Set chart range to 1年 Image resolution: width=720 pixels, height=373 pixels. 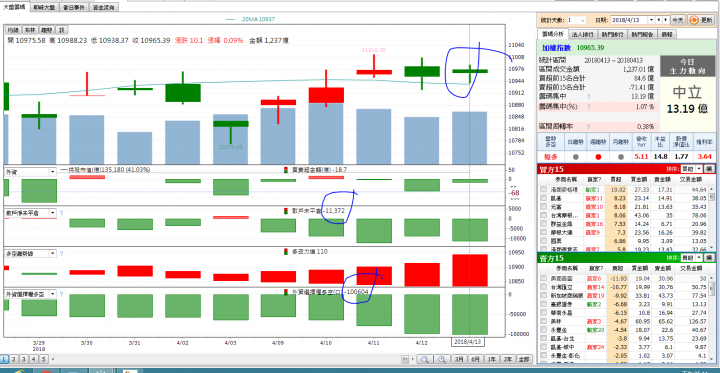(492, 359)
